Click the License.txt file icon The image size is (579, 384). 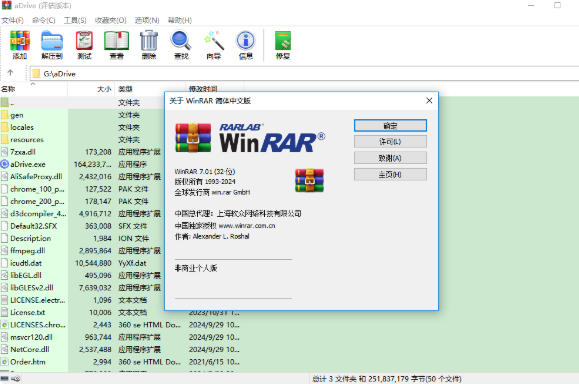(x=4, y=312)
